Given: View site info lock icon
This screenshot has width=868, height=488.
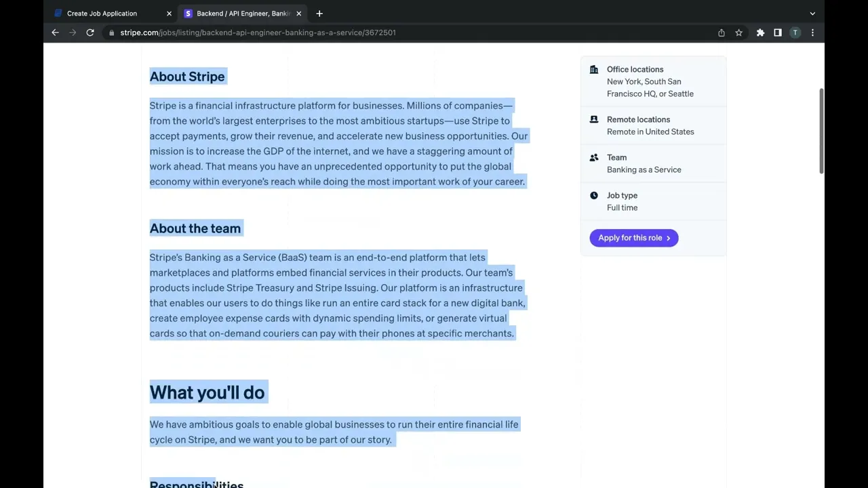Looking at the screenshot, I should [112, 33].
